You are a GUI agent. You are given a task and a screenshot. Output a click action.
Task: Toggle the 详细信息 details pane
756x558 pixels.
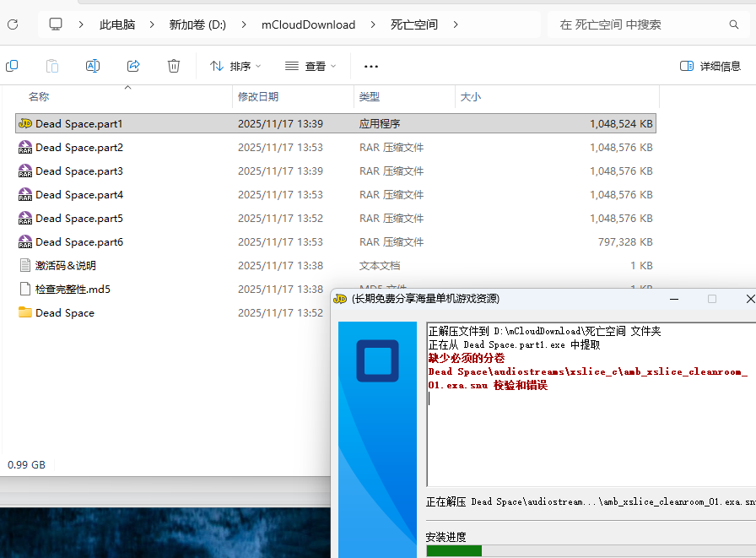pyautogui.click(x=710, y=66)
